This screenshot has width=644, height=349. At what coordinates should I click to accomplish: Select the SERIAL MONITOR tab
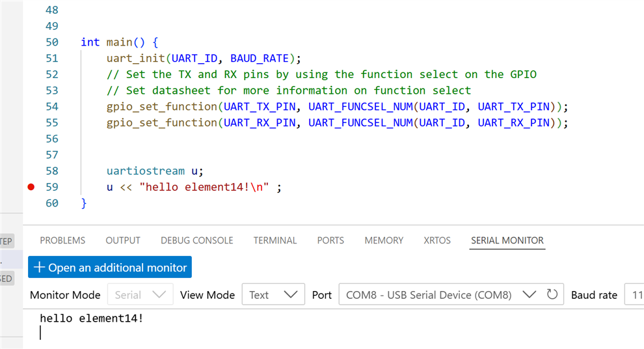pos(507,240)
